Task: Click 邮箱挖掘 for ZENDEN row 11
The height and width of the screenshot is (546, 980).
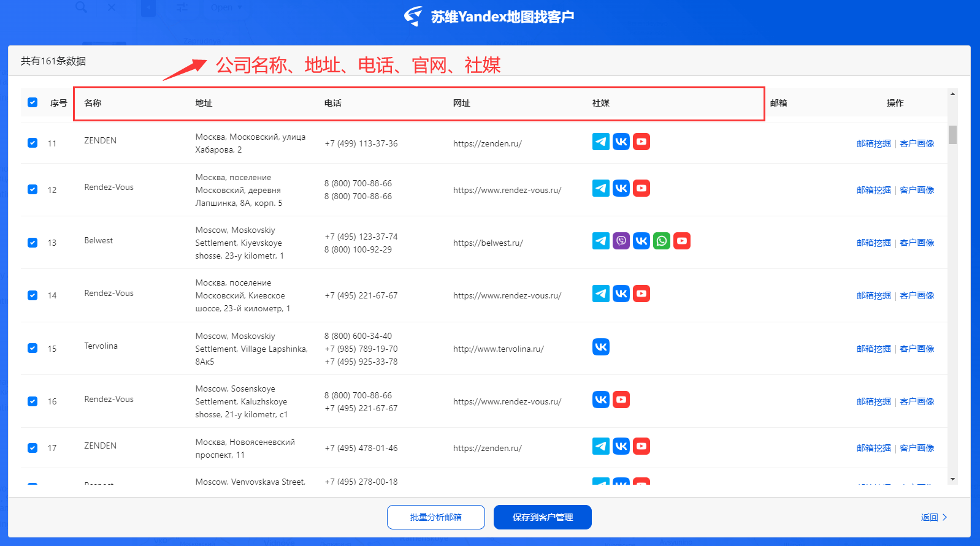Action: [873, 143]
